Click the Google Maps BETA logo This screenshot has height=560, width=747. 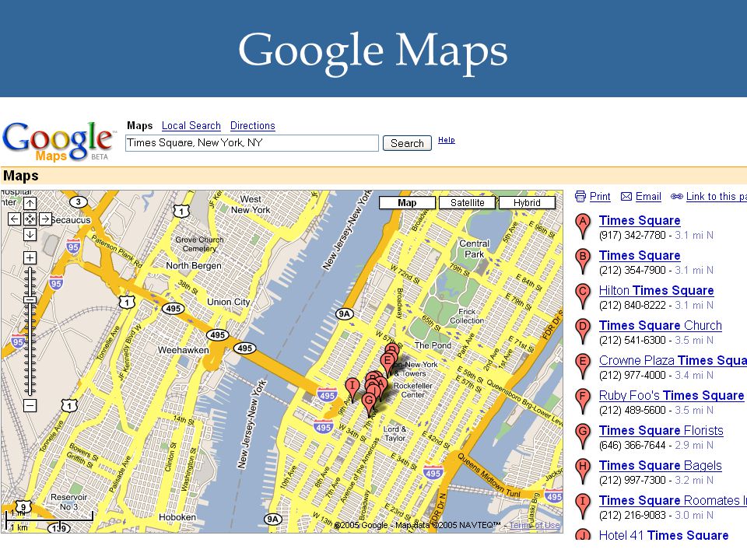pyautogui.click(x=58, y=142)
